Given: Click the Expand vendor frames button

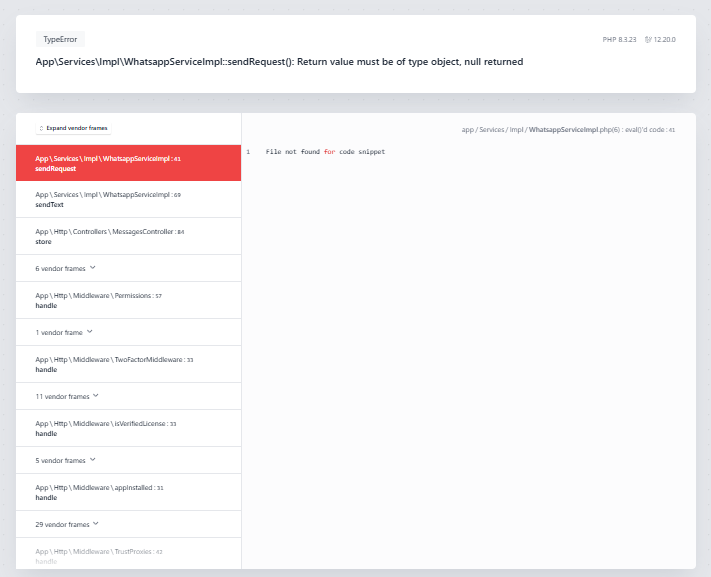Looking at the screenshot, I should coord(73,128).
